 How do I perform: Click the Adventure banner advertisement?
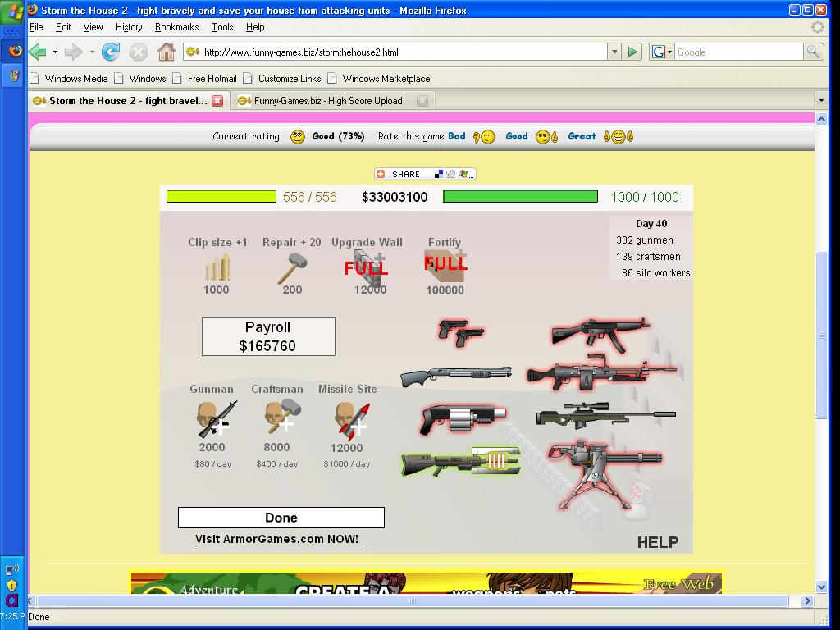(x=427, y=582)
